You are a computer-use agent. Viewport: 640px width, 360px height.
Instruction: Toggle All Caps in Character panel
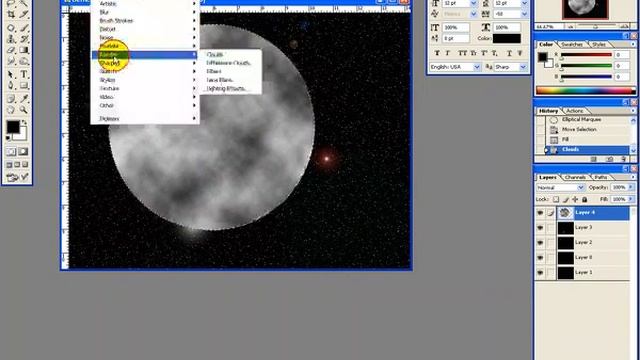(462, 53)
